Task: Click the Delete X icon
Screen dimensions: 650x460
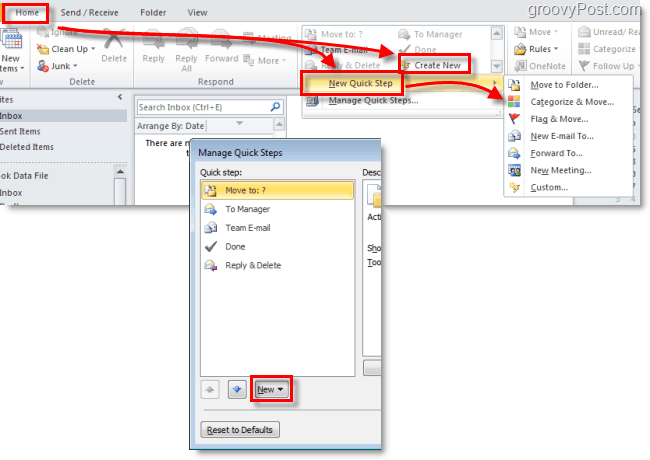Action: [x=114, y=40]
